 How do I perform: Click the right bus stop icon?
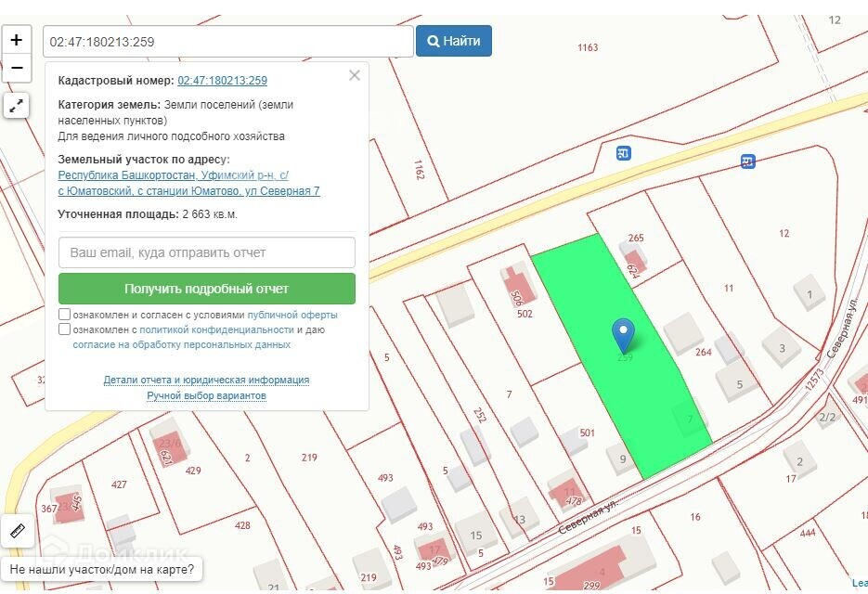tap(747, 161)
